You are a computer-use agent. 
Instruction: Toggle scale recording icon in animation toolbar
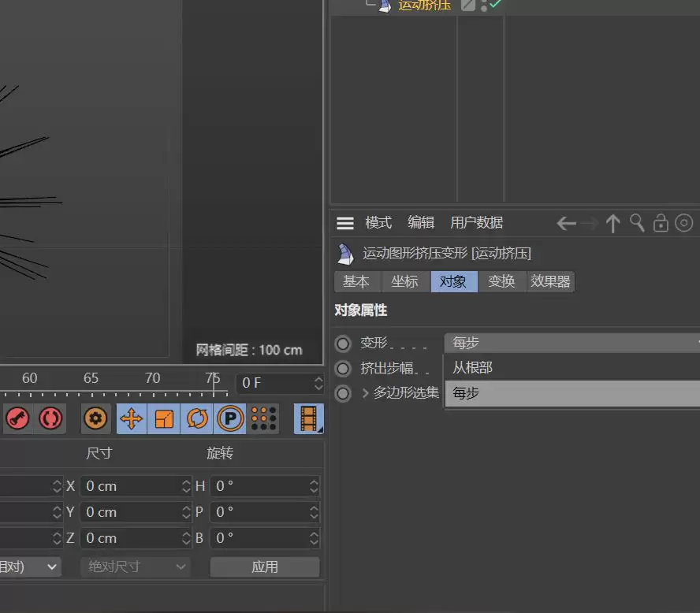click(164, 418)
